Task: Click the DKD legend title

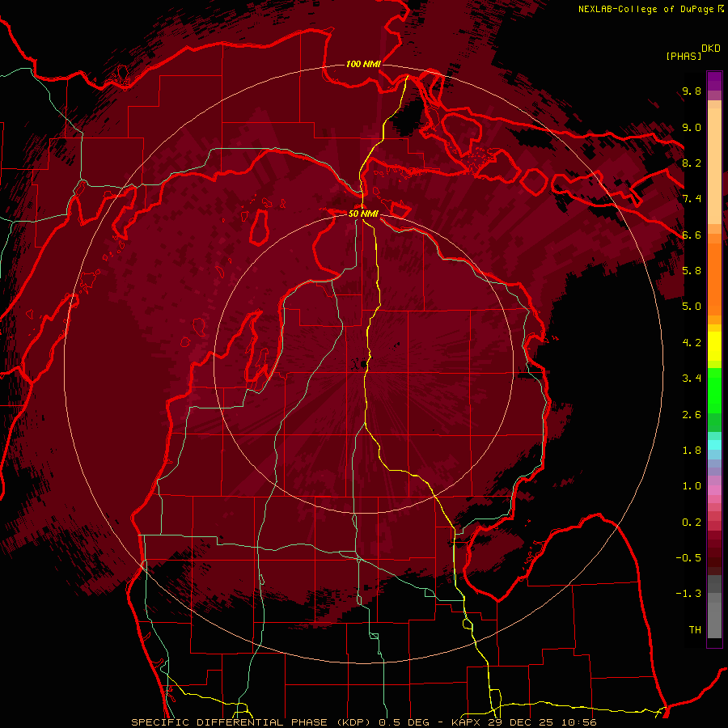Action: (x=710, y=49)
